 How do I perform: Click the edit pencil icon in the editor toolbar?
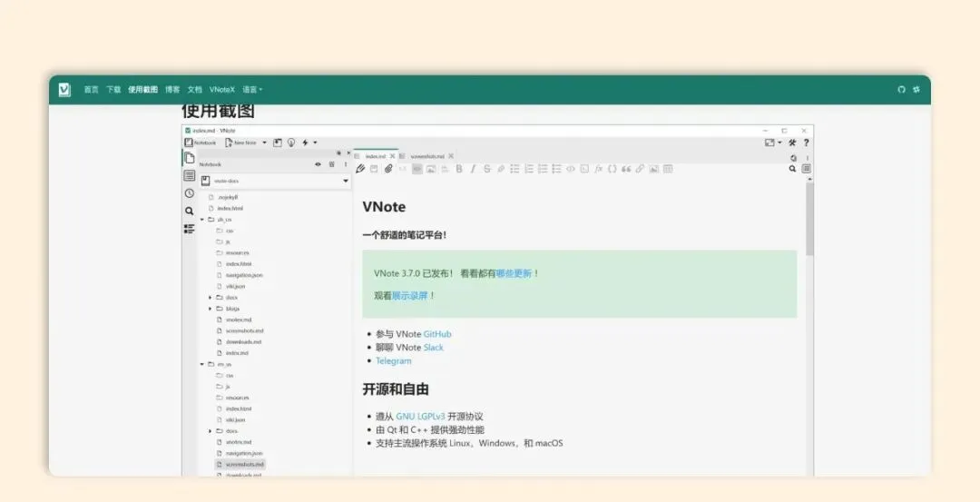(x=360, y=169)
